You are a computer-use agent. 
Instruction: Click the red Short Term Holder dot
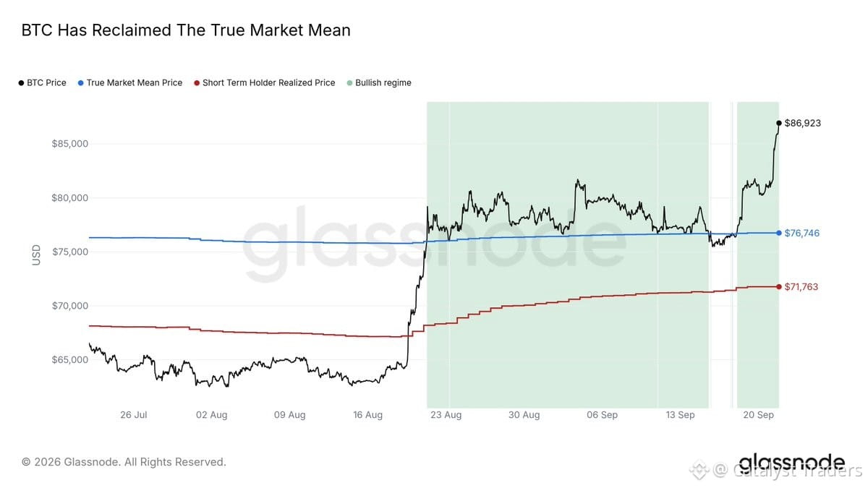coord(197,83)
